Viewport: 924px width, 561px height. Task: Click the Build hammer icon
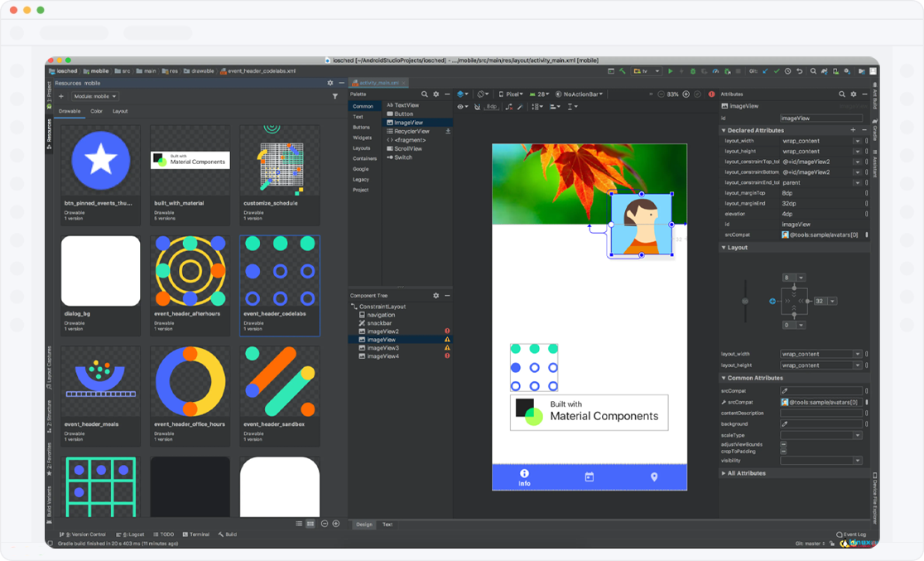pyautogui.click(x=623, y=71)
